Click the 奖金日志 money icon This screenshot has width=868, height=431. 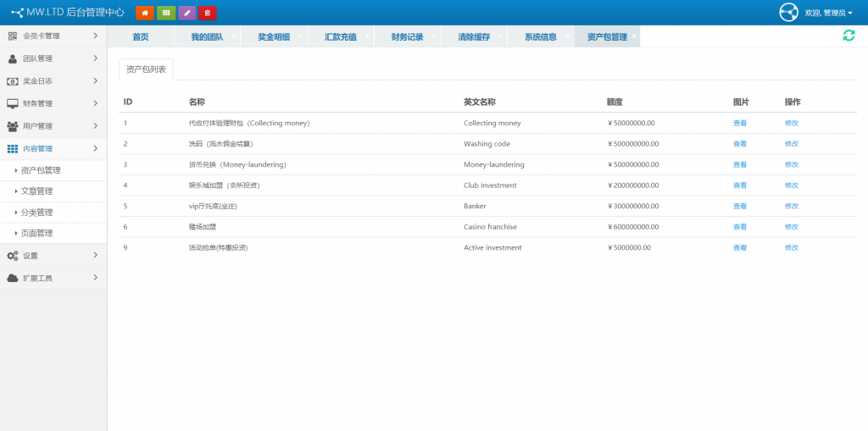point(12,81)
